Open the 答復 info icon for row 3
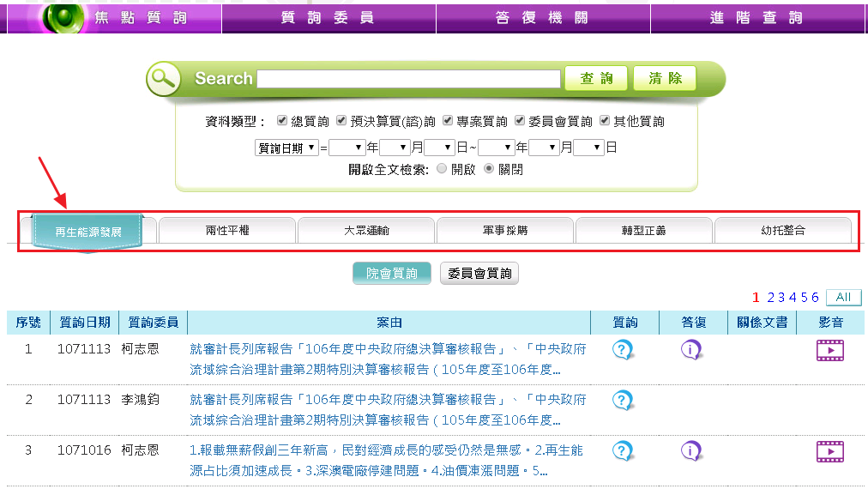 pyautogui.click(x=691, y=450)
